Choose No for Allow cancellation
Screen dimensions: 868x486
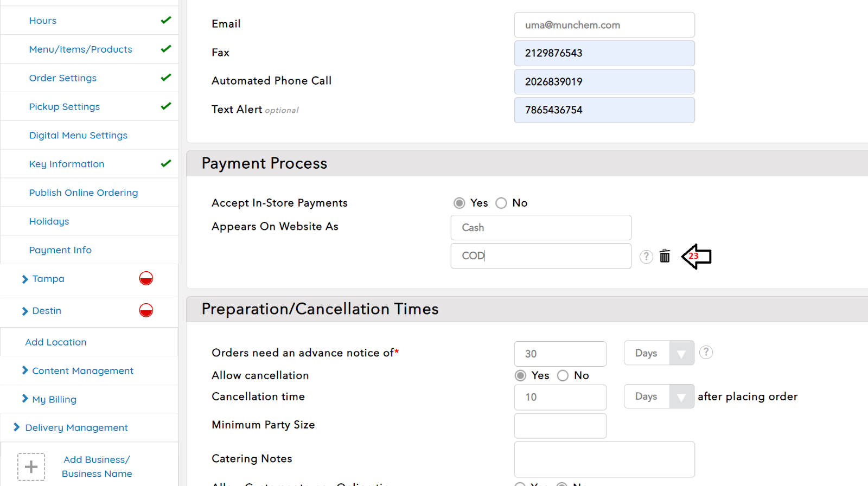pos(563,375)
